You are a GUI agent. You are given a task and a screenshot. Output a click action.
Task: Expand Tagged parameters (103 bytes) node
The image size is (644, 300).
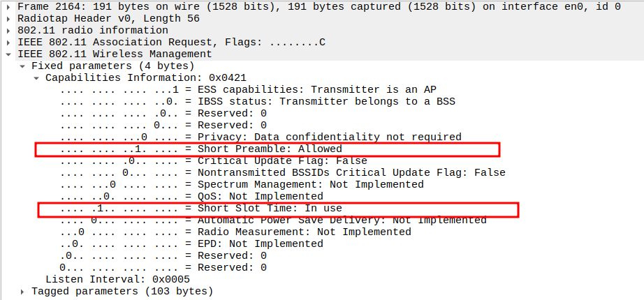tap(22, 291)
